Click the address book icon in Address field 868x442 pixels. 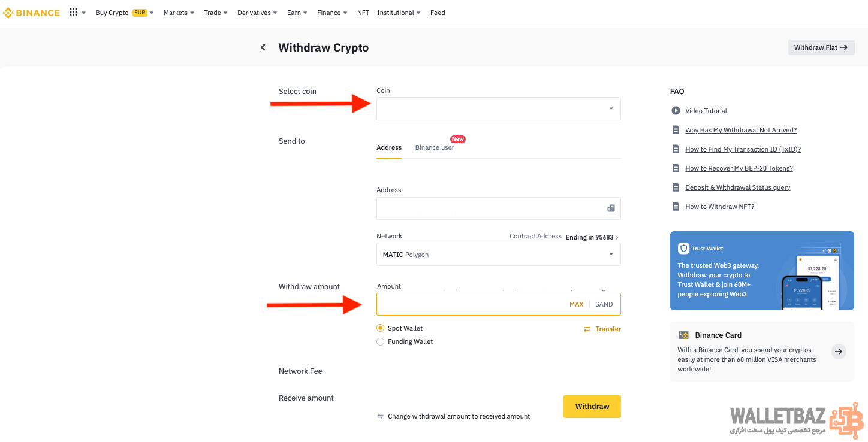click(611, 208)
